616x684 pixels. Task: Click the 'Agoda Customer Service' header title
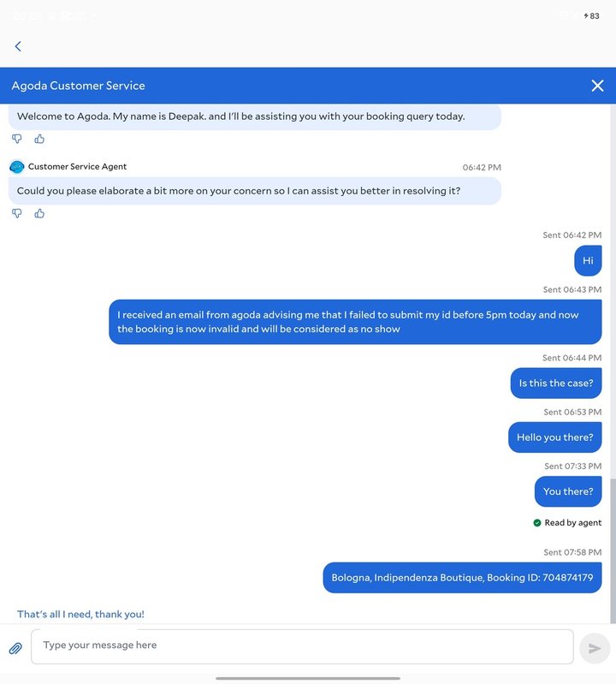click(79, 86)
